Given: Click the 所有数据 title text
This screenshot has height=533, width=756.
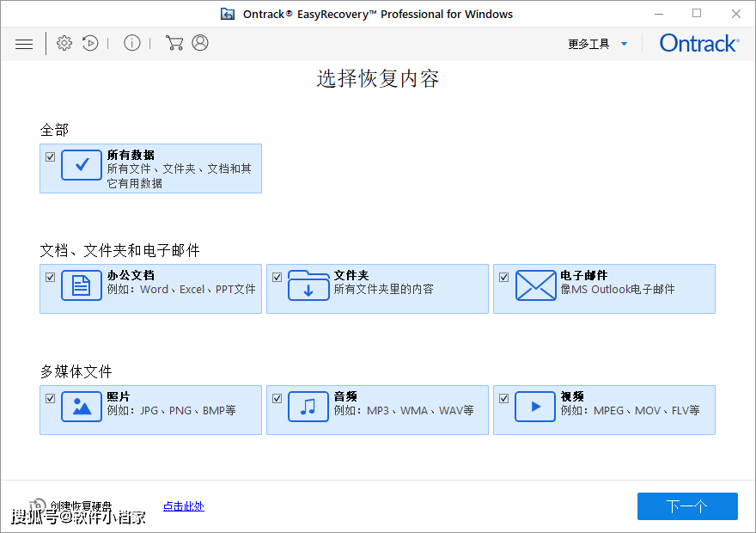Looking at the screenshot, I should tap(131, 155).
